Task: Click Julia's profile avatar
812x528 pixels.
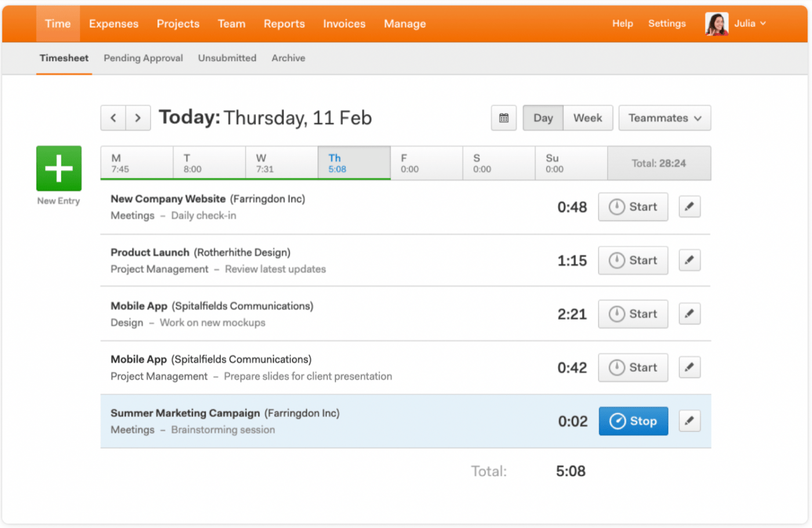Action: pyautogui.click(x=716, y=24)
